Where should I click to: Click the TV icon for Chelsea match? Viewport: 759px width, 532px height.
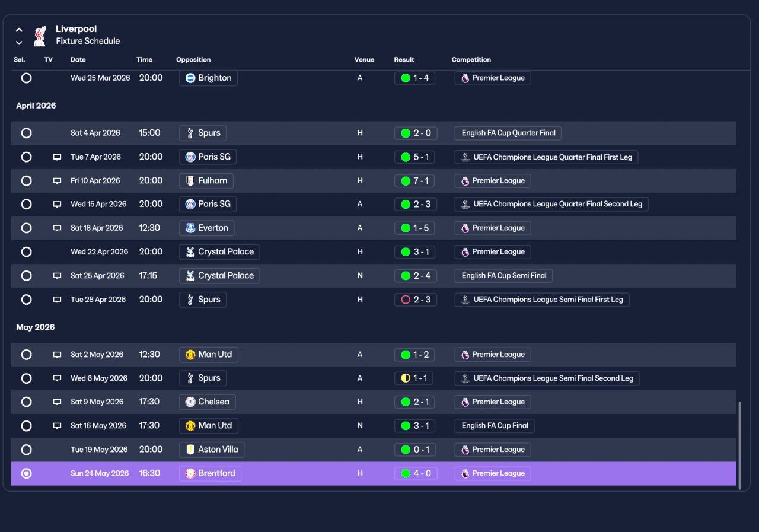pyautogui.click(x=58, y=402)
